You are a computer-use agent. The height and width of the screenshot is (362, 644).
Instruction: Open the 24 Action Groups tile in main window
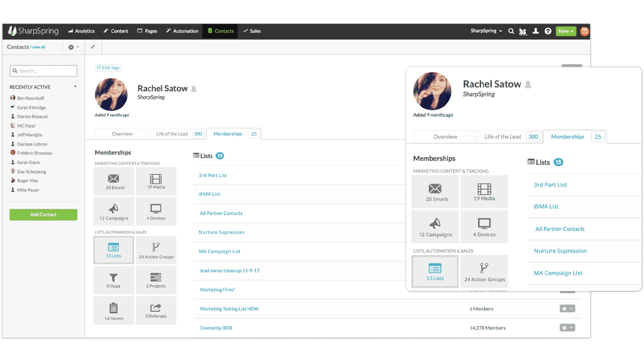156,250
